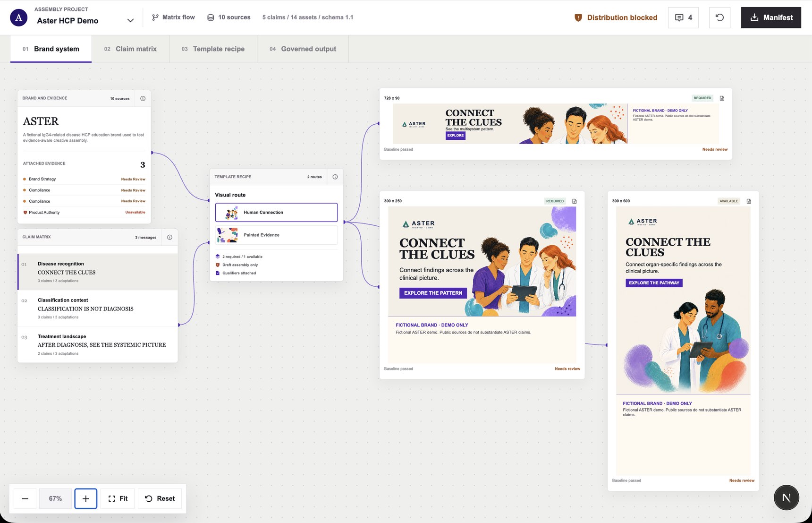The width and height of the screenshot is (812, 523).
Task: Fit the canvas to view
Action: [x=118, y=498]
